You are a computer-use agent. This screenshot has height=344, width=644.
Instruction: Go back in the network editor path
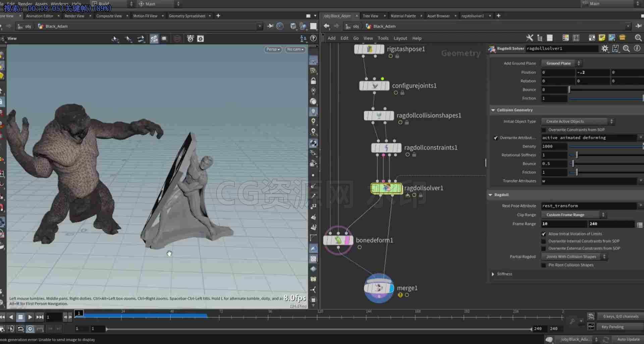(x=327, y=26)
